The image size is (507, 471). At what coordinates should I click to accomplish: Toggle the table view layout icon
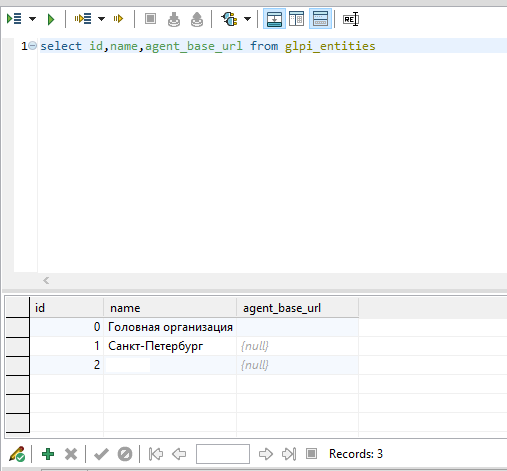(296, 19)
